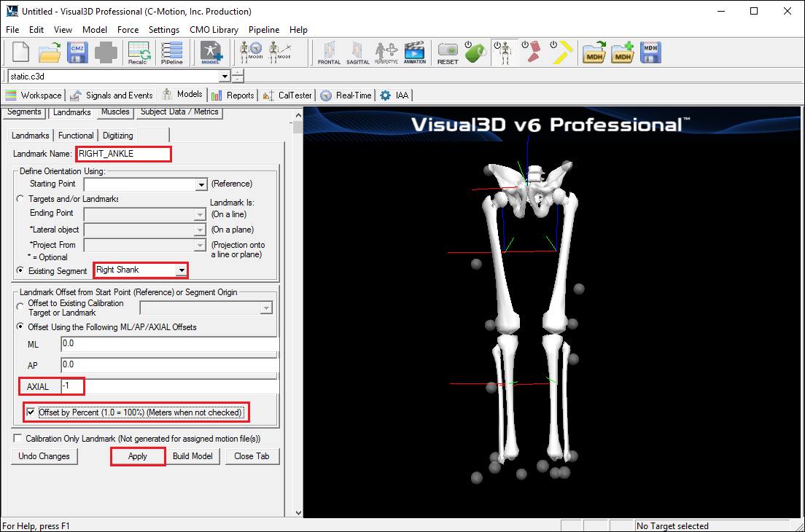Switch to the Segments sub-tab
Image resolution: width=805 pixels, height=532 pixels.
24,112
